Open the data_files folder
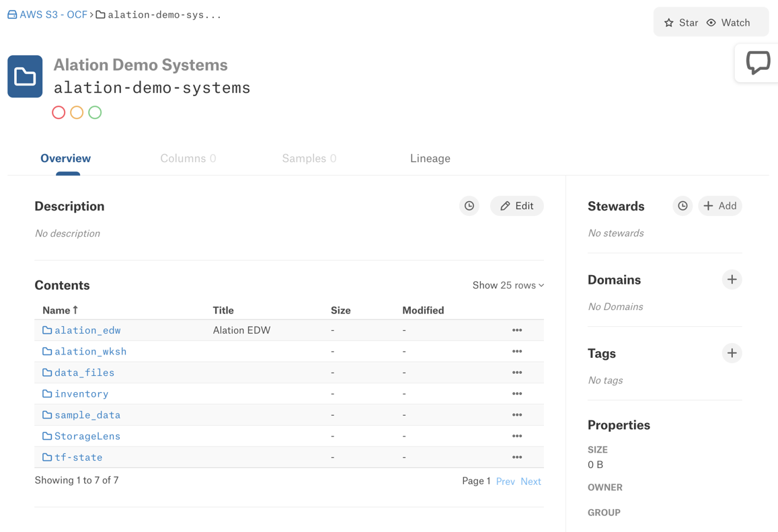Screen dimensions: 778x532 [79, 373]
